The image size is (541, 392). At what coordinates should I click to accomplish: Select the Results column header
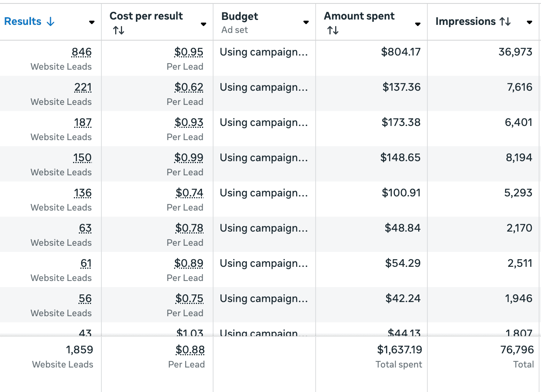click(x=22, y=21)
